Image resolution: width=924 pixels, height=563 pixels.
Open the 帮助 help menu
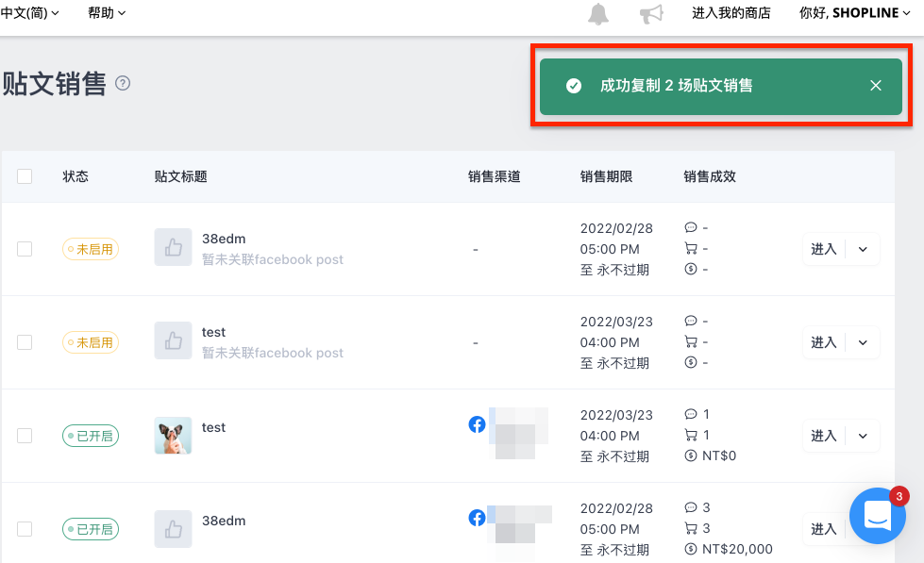[x=107, y=13]
